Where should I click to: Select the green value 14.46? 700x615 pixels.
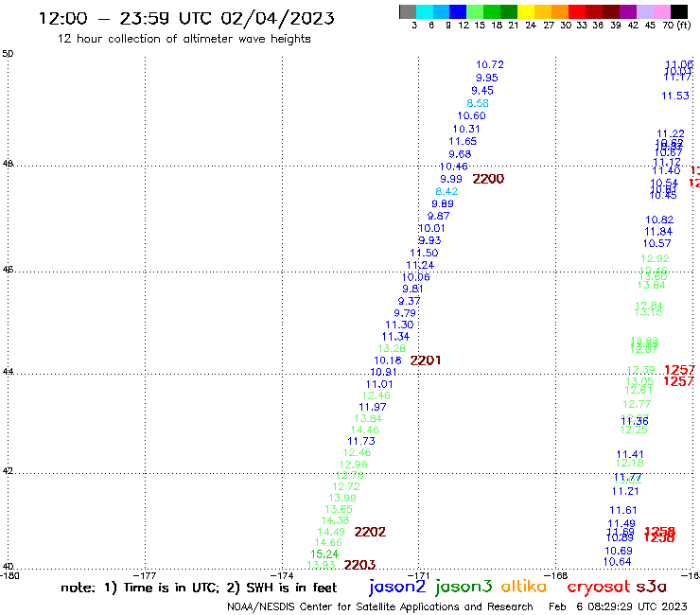pyautogui.click(x=365, y=430)
